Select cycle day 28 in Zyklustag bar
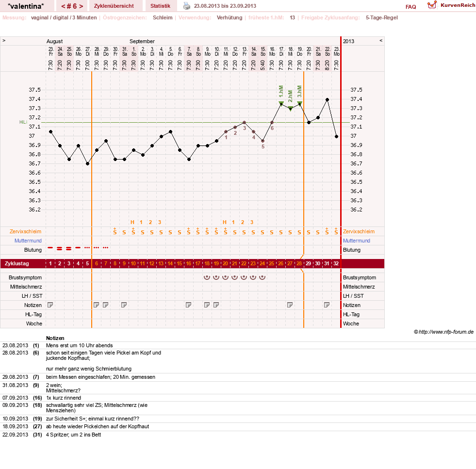This screenshot has height=469, width=476. point(299,263)
